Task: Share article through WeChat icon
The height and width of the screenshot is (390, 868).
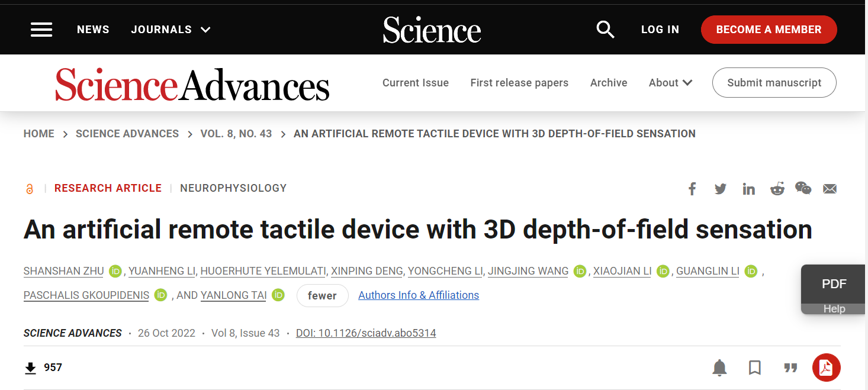Action: (803, 188)
